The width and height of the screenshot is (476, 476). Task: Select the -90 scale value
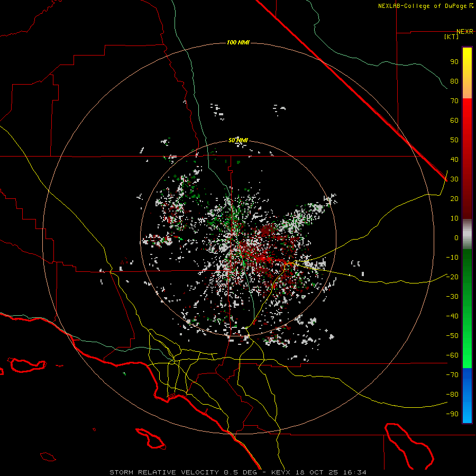click(x=452, y=414)
